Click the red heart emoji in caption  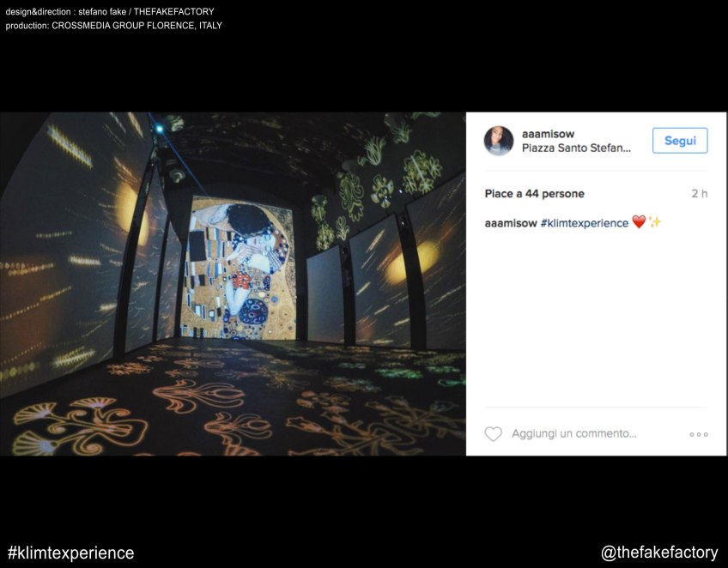(x=639, y=223)
